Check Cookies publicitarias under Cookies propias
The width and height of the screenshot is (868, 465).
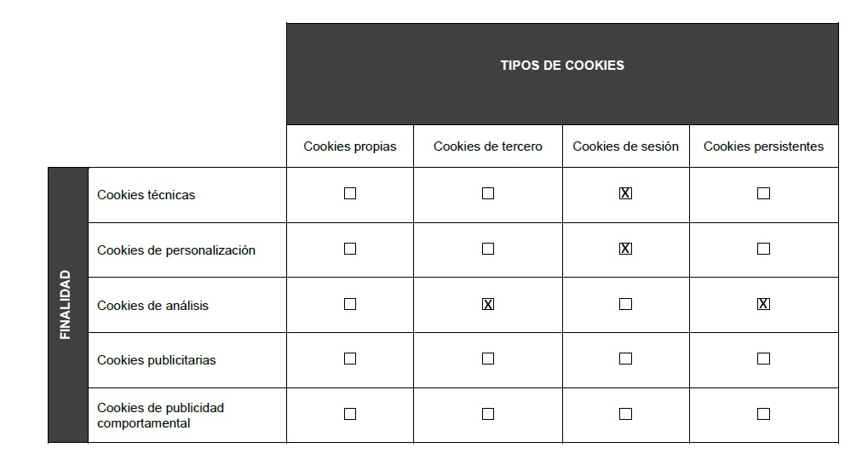[350, 359]
